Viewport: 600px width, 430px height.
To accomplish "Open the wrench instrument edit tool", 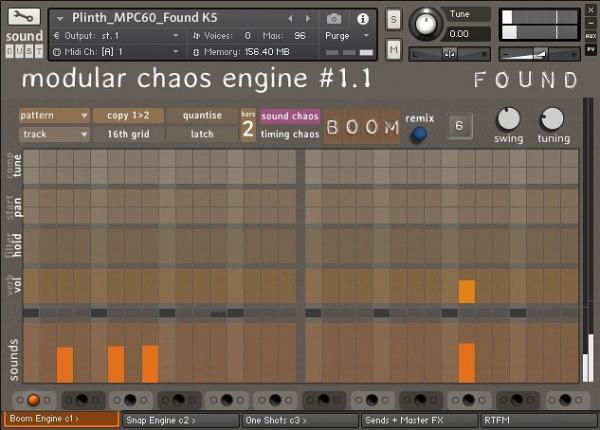I will tap(24, 16).
